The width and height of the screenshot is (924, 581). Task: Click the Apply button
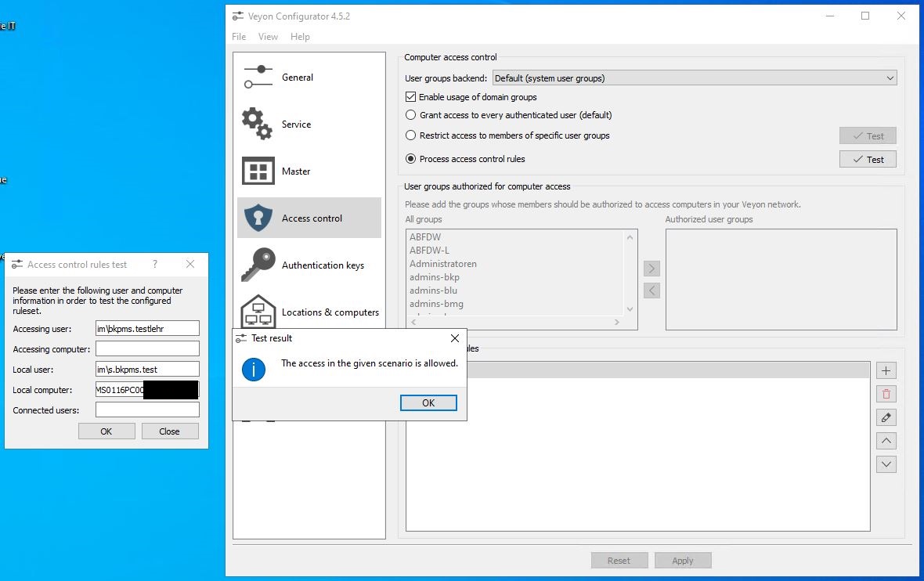coord(683,560)
